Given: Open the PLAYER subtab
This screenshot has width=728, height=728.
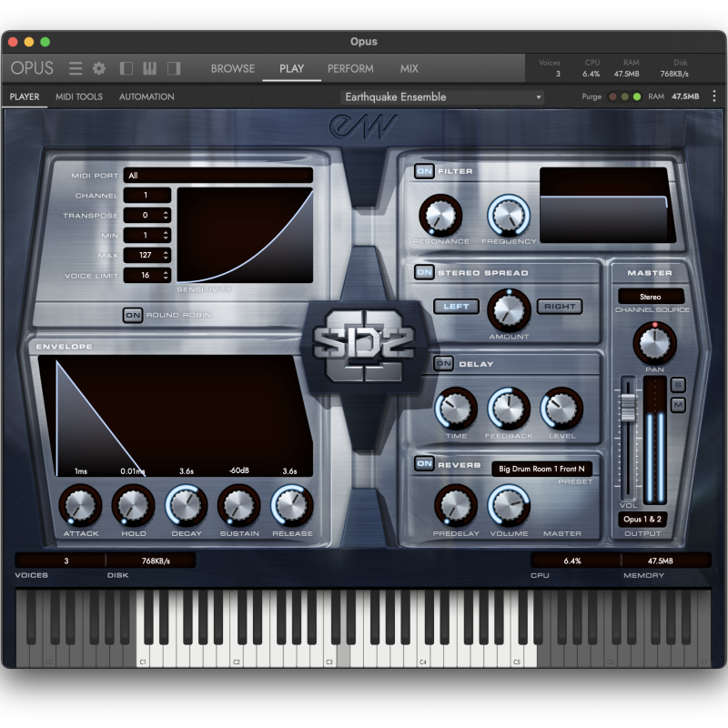Looking at the screenshot, I should [25, 96].
